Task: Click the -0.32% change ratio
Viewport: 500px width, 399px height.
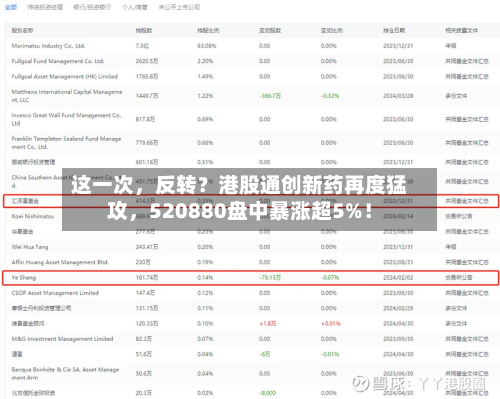Action: coord(330,96)
